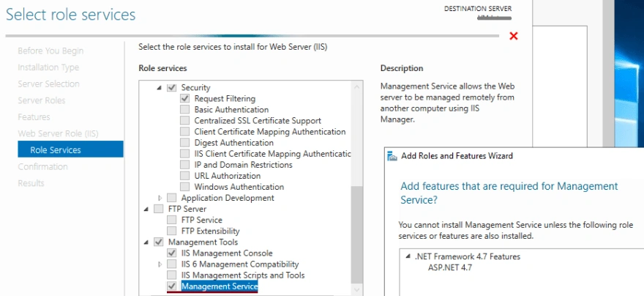
Task: Select the ASP.NET 4.7 item in dialog
Action: tap(450, 267)
